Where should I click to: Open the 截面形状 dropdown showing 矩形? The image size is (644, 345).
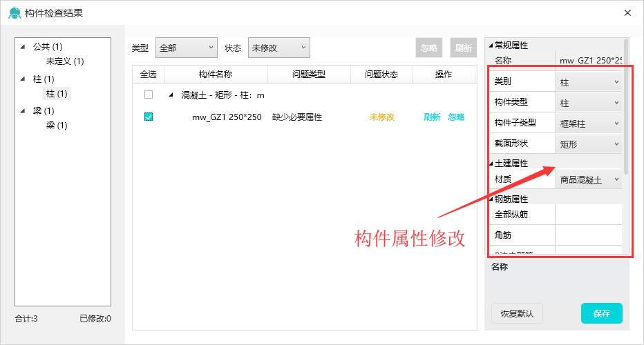click(589, 144)
